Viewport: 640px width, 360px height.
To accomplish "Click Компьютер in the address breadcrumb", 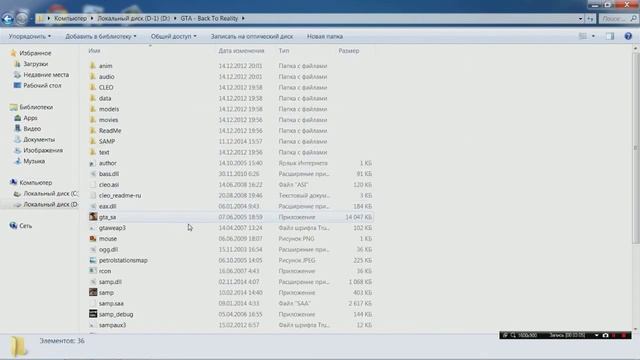I will (x=71, y=18).
